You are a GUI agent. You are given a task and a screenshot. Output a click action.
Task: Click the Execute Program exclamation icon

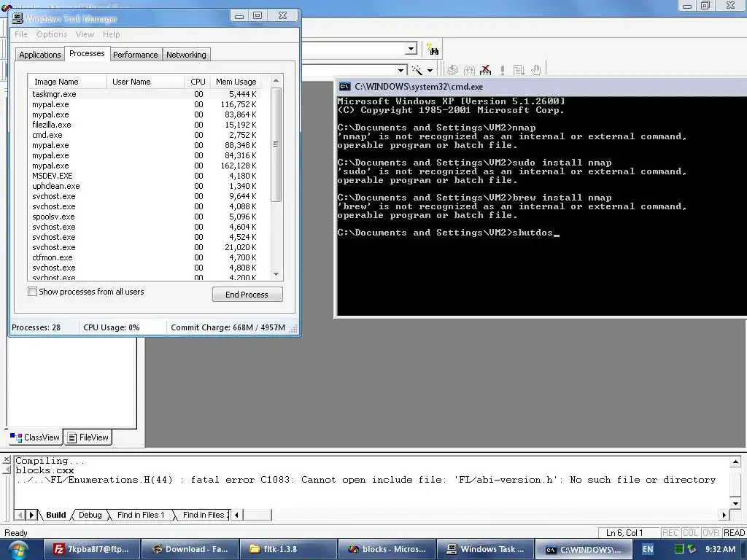[x=502, y=70]
